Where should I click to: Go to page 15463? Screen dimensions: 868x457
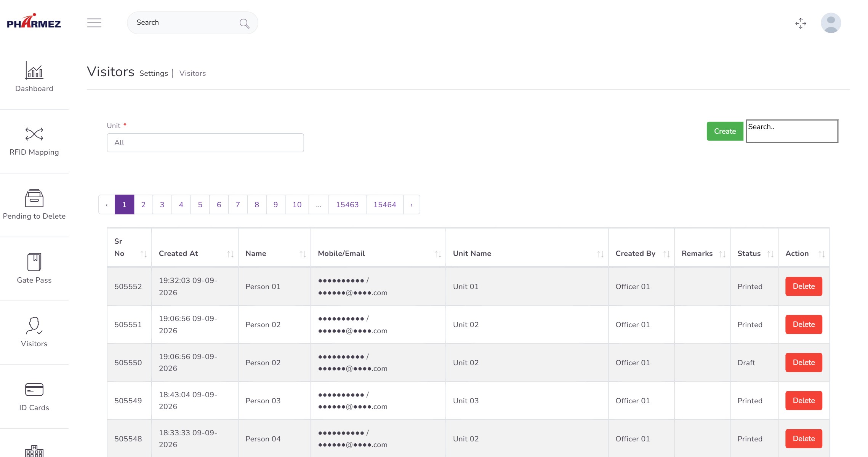(347, 205)
